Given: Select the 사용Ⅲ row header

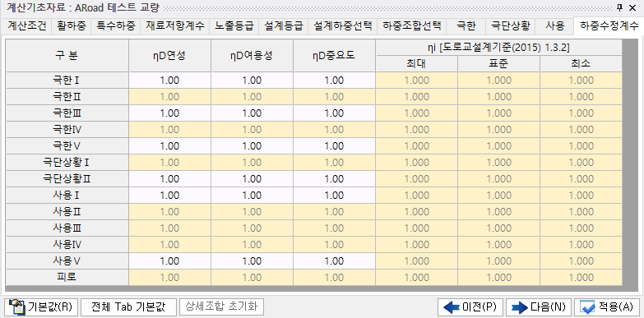Looking at the screenshot, I should (x=67, y=228).
